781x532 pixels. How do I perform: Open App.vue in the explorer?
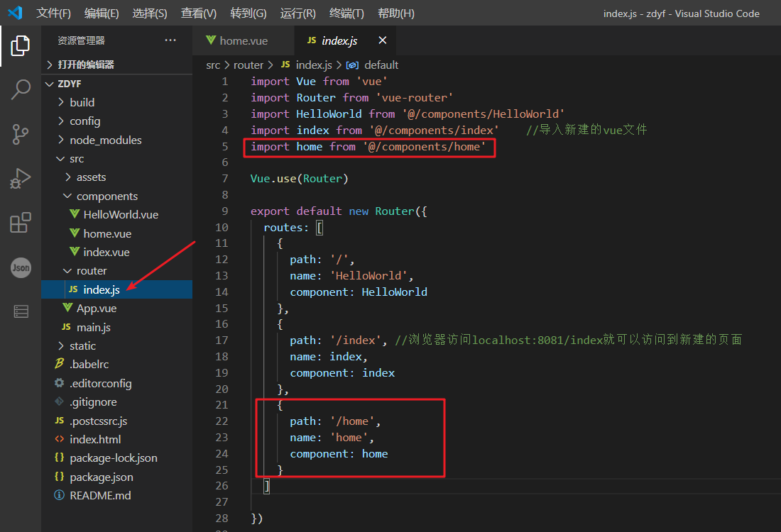click(x=117, y=308)
